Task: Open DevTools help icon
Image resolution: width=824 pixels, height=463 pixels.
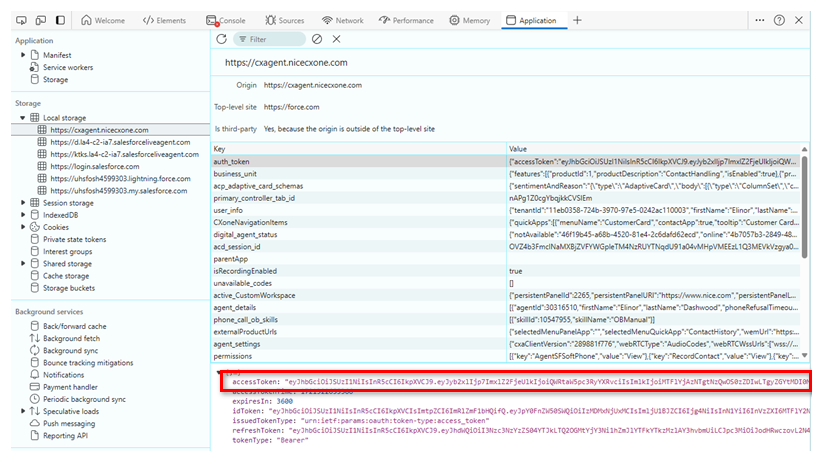Action: (x=779, y=20)
